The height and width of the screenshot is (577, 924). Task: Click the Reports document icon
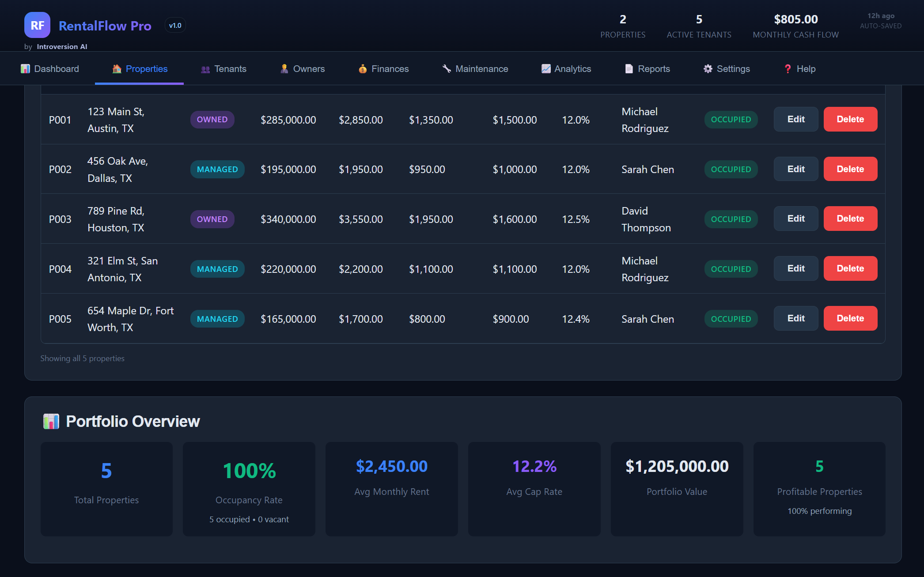point(629,69)
